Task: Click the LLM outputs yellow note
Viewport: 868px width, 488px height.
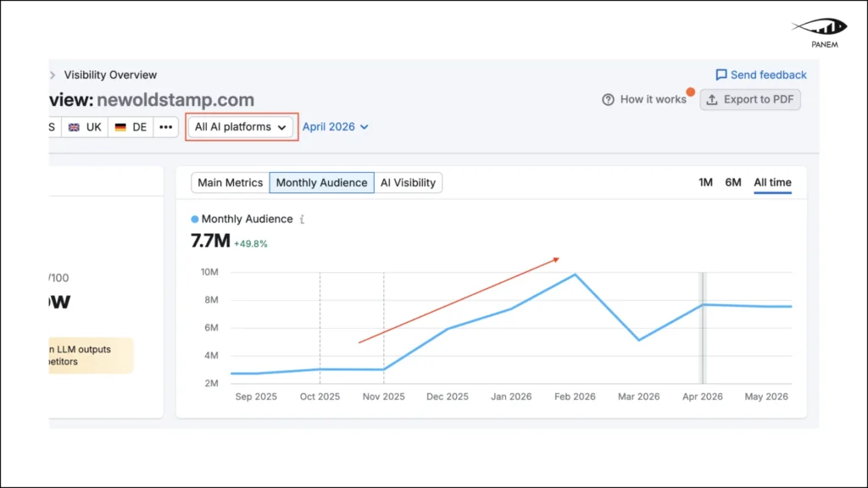Action: [x=91, y=355]
